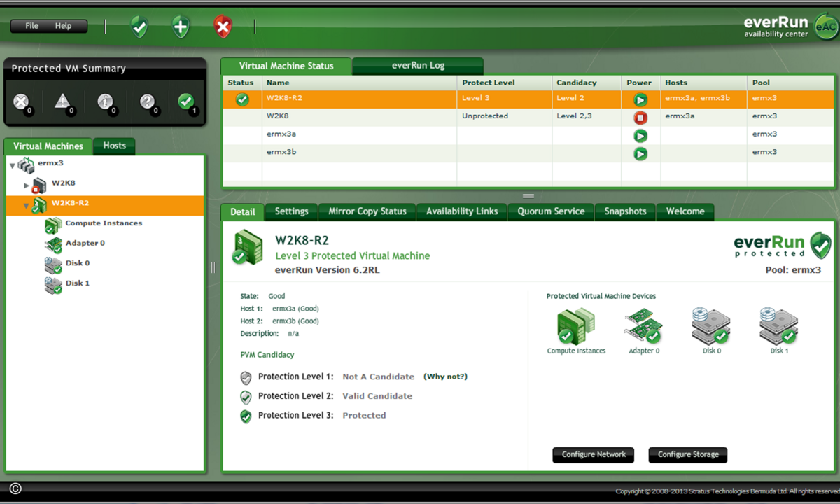Click the Adapter 0 card icon under Protected Virtual Machine Devices
The height and width of the screenshot is (504, 840).
[643, 326]
